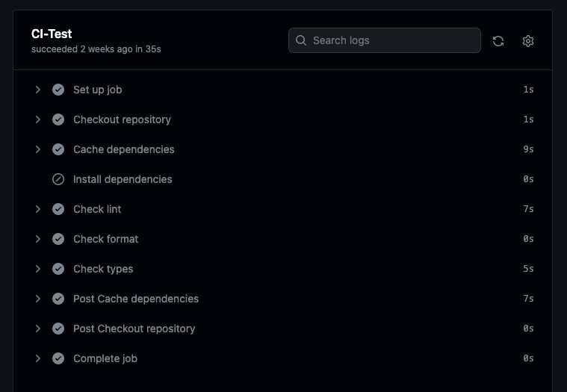Open the log settings gear menu
The image size is (567, 392).
[x=528, y=41]
